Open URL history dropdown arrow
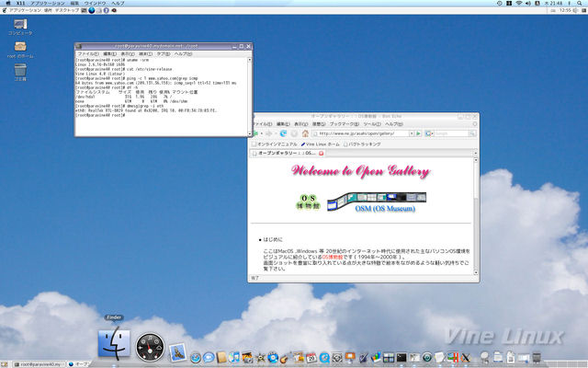 pyautogui.click(x=412, y=133)
